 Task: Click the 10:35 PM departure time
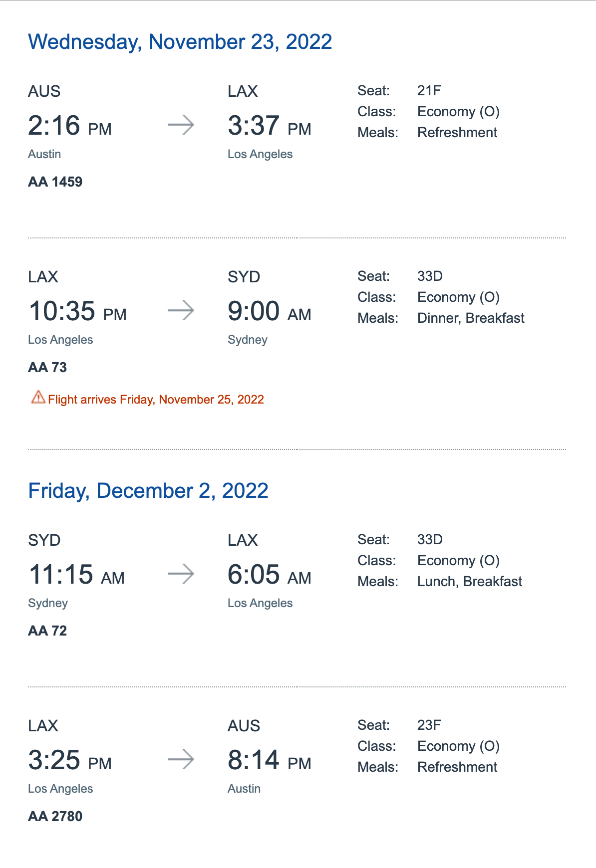(77, 311)
